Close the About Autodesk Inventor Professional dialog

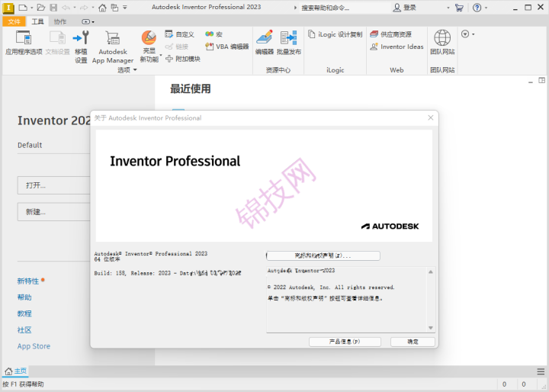pos(431,117)
